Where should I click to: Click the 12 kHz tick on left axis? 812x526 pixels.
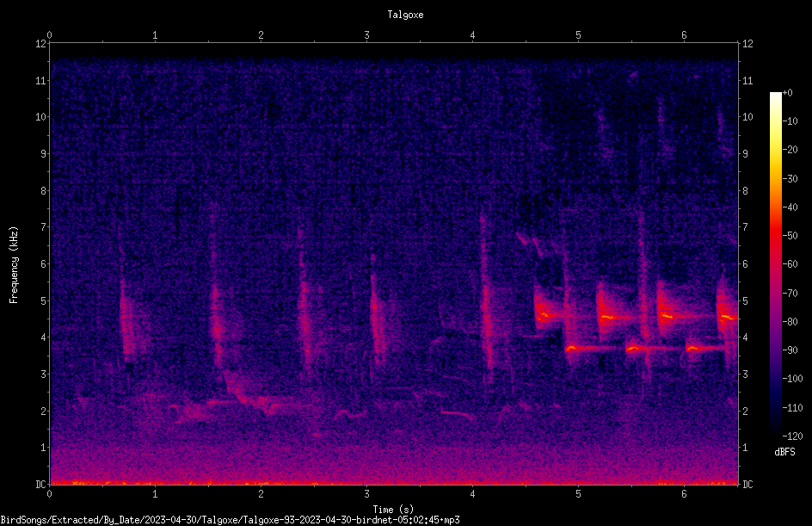coord(41,44)
